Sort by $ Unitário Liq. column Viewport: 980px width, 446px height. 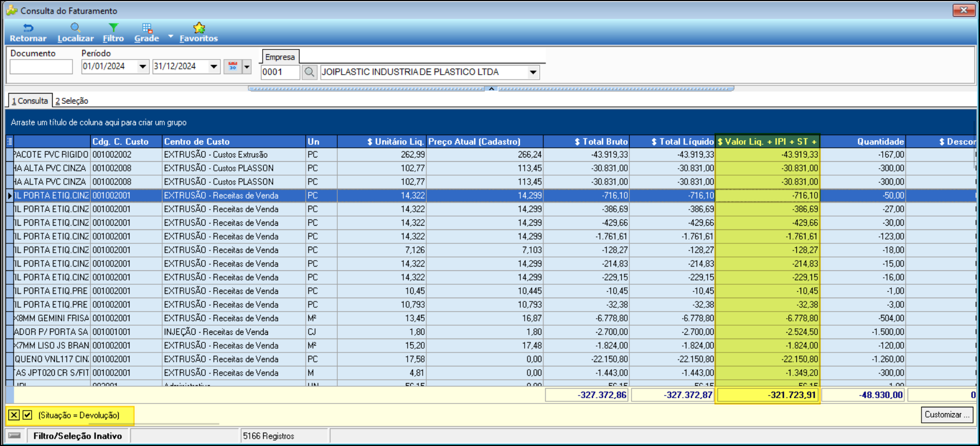click(x=382, y=141)
